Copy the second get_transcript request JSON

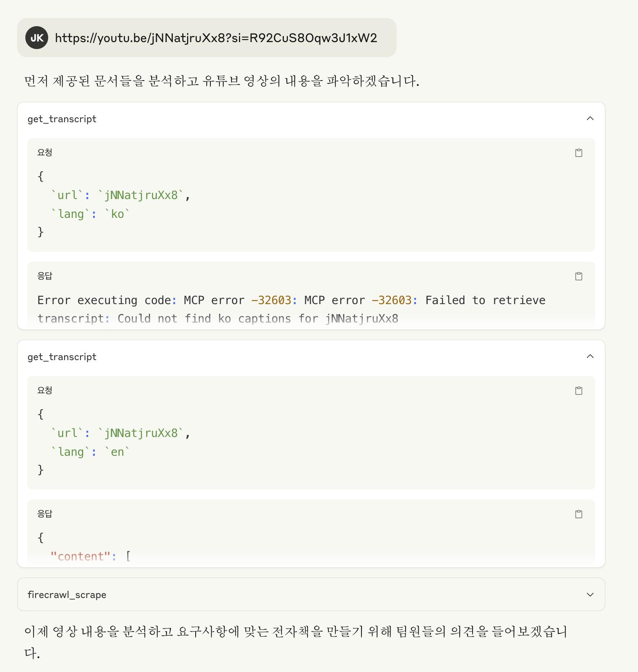578,391
